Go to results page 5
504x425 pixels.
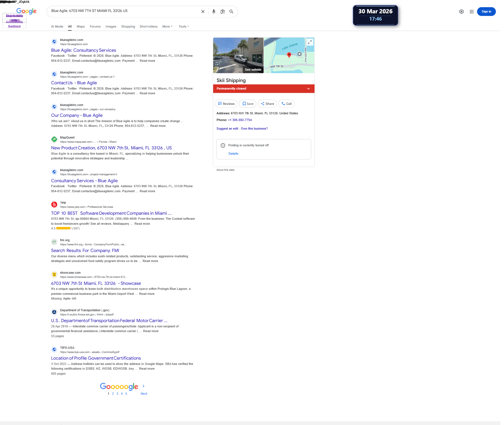click(x=126, y=394)
